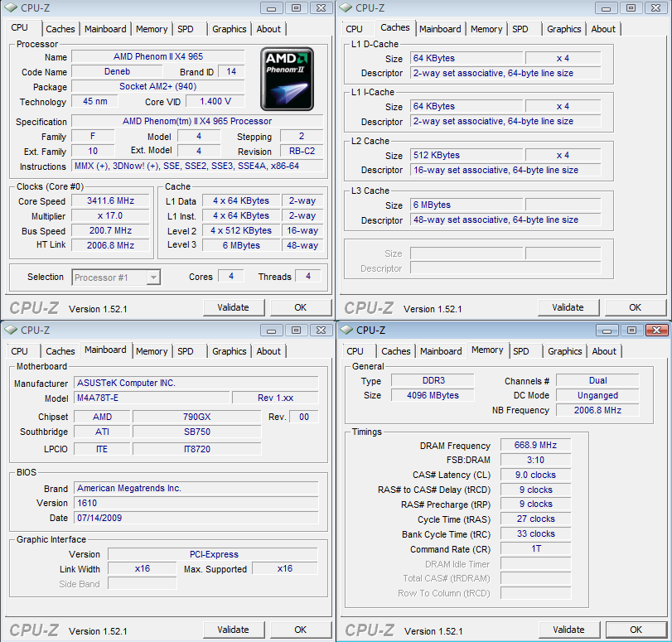
Task: Open Memory tab in CPU window
Action: (152, 29)
